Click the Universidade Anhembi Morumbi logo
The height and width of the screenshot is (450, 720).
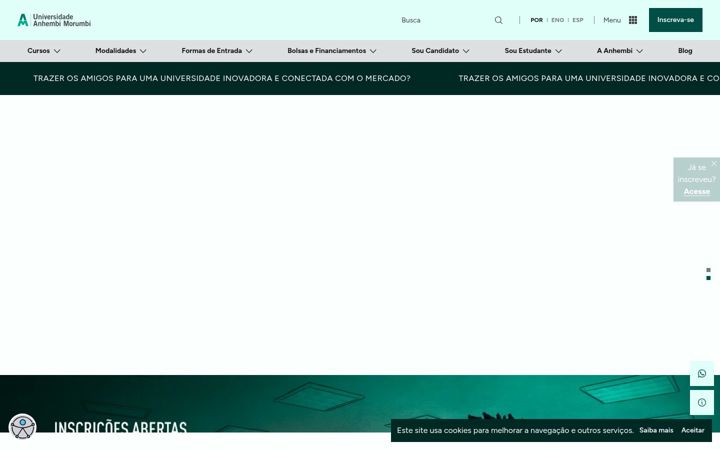pyautogui.click(x=54, y=20)
